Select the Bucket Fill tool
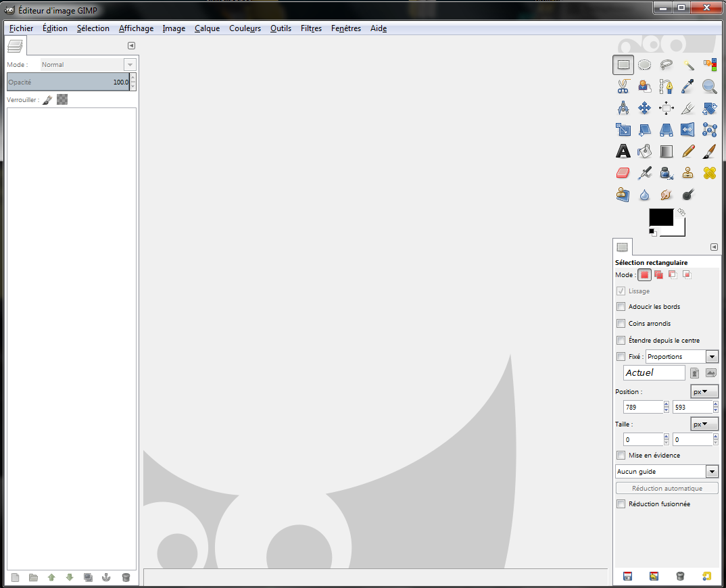Screen dimensions: 726x588 tap(644, 151)
